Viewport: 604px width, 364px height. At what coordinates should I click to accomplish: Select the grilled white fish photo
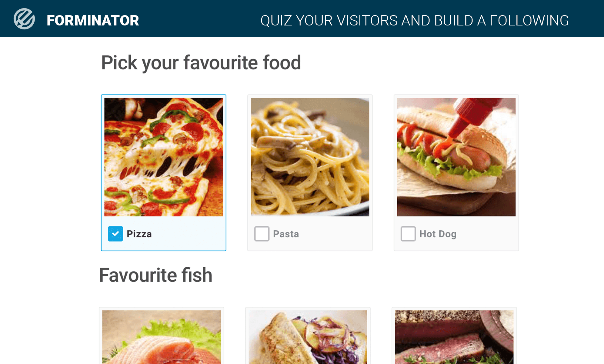pos(308,337)
